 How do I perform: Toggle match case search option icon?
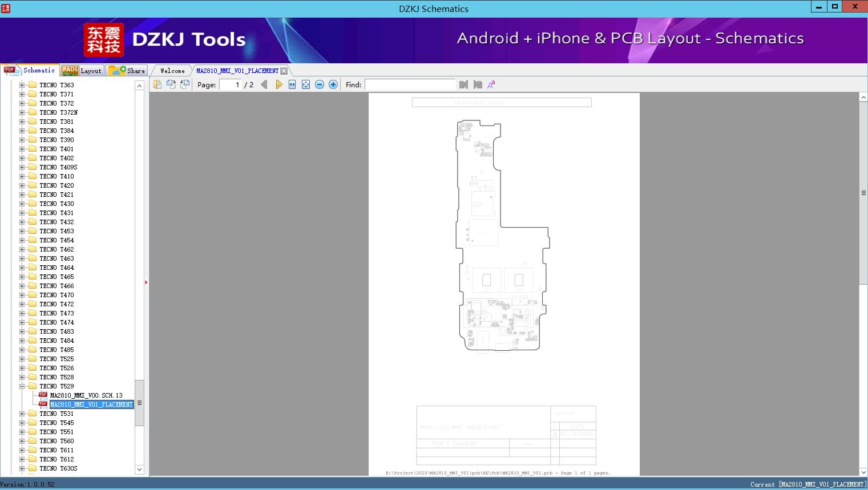click(491, 84)
